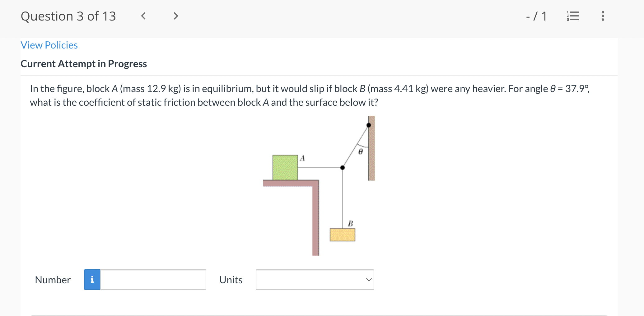Viewport: 644px width, 316px height.
Task: Select the Current Attempt in Progress heading
Action: tap(83, 64)
